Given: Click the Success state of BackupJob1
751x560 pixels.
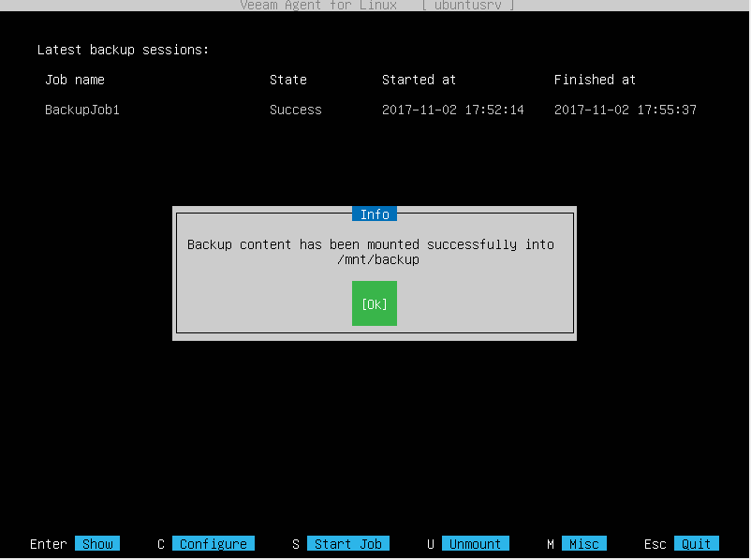Looking at the screenshot, I should [x=296, y=110].
